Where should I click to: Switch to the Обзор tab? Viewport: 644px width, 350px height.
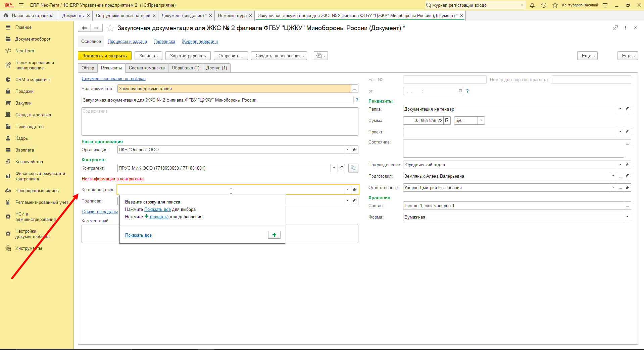point(88,68)
